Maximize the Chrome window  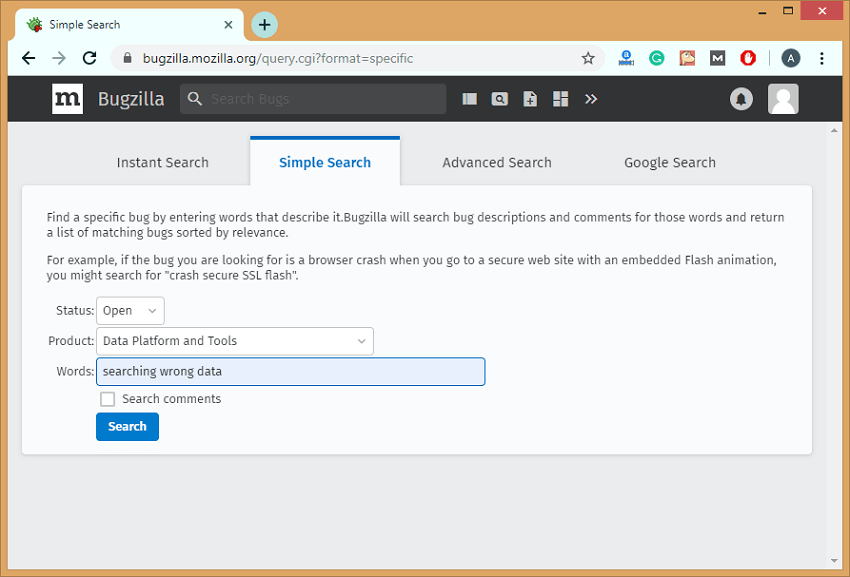click(788, 11)
